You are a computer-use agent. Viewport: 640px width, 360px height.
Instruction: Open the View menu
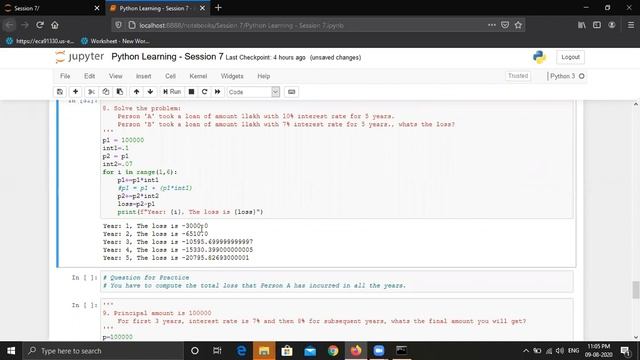116,76
